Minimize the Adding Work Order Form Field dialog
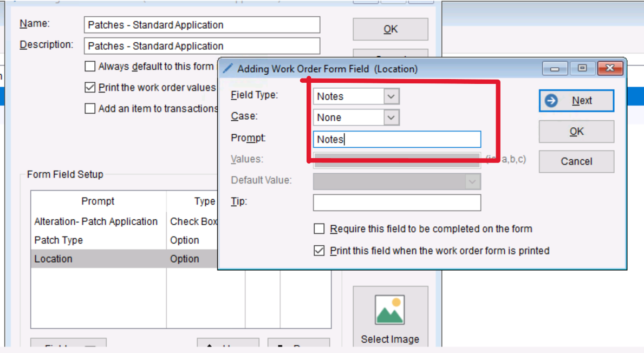Viewport: 644px width, 353px height. point(555,69)
